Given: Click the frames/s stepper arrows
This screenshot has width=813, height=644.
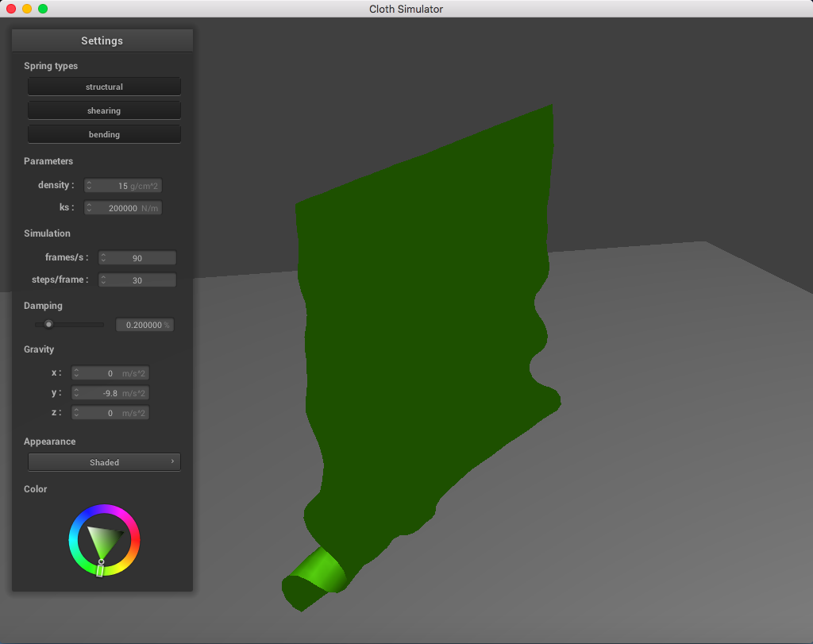Looking at the screenshot, I should (x=104, y=258).
